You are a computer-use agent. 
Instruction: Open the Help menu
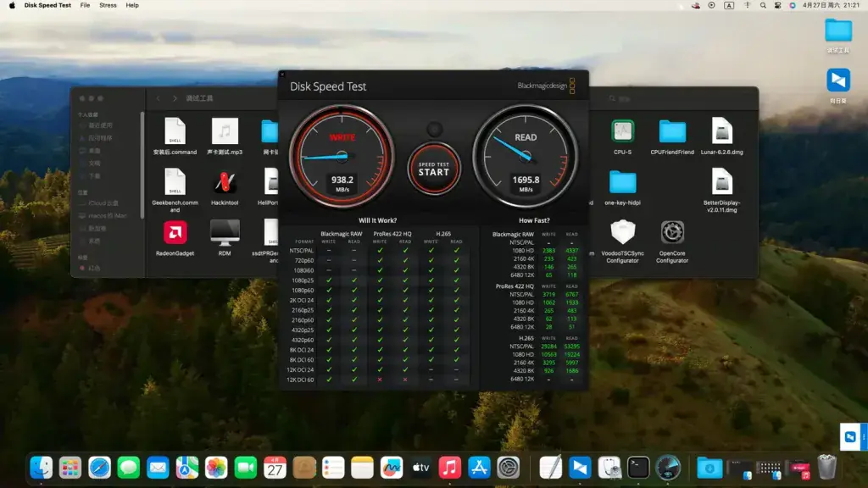pos(132,5)
